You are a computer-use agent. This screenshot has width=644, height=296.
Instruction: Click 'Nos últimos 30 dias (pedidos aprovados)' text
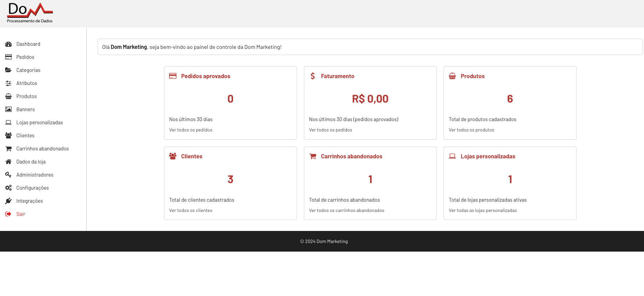click(x=354, y=119)
